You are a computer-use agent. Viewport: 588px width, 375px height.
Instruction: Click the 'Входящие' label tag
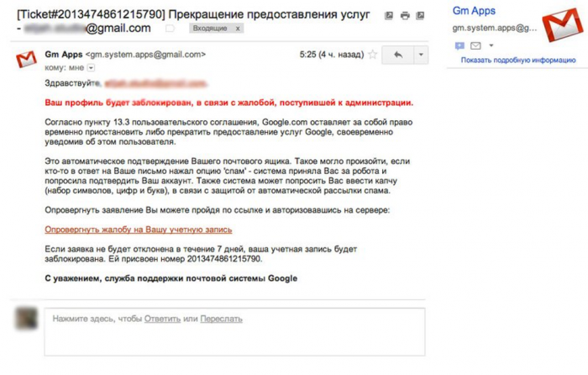pos(208,29)
